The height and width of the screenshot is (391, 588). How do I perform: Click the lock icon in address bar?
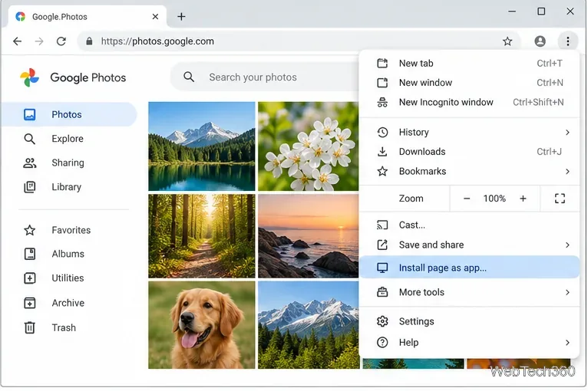(x=89, y=41)
